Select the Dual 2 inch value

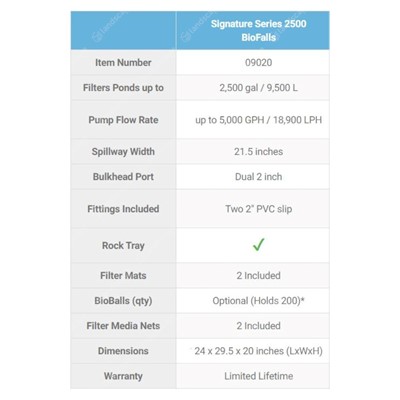pos(258,177)
